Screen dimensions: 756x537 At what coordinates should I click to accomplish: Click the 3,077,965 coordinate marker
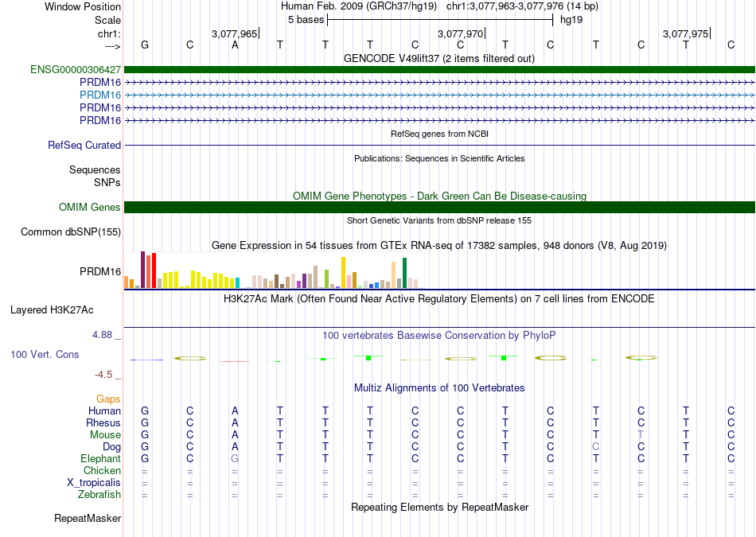tap(234, 33)
